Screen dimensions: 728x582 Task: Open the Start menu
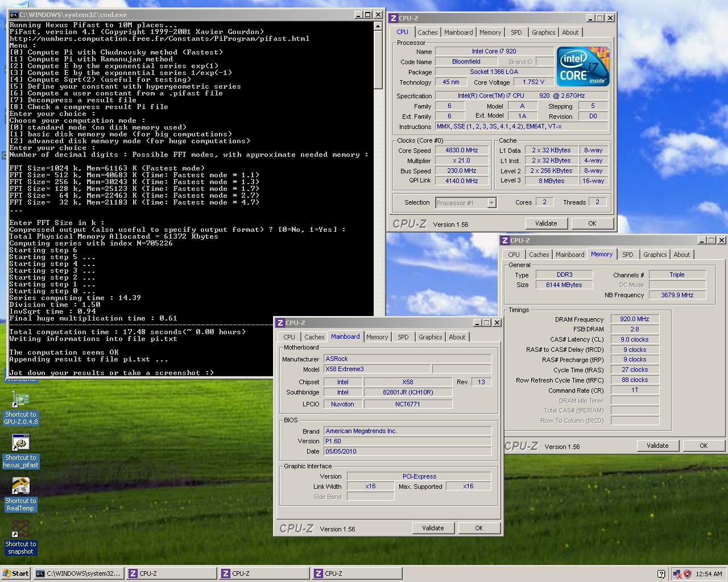pyautogui.click(x=16, y=573)
